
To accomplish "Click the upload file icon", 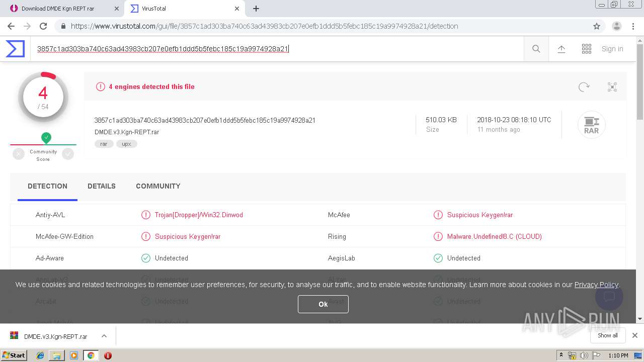I will tap(561, 49).
